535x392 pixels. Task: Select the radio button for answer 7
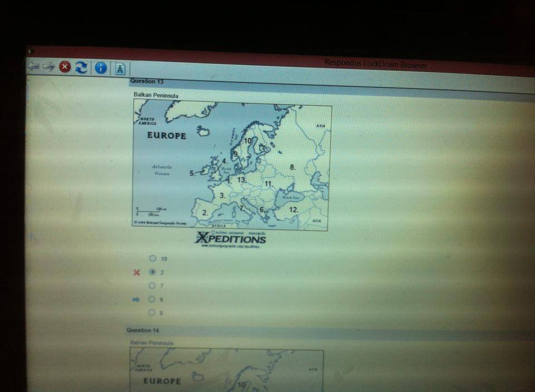coord(152,286)
